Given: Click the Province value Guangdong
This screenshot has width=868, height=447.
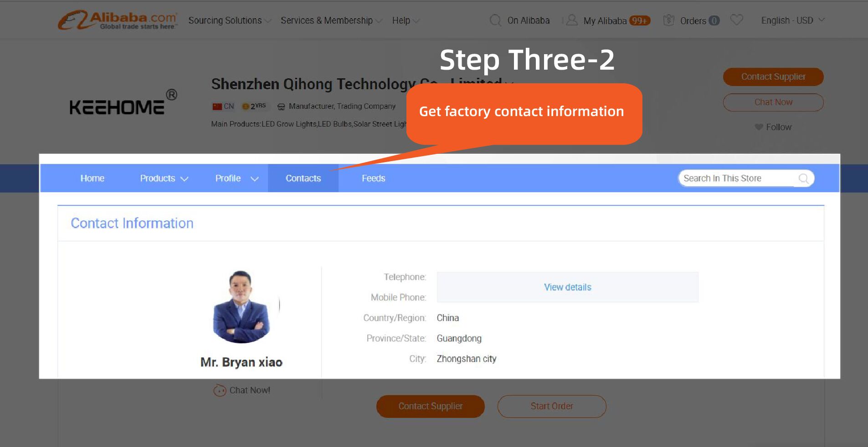Looking at the screenshot, I should (x=459, y=338).
